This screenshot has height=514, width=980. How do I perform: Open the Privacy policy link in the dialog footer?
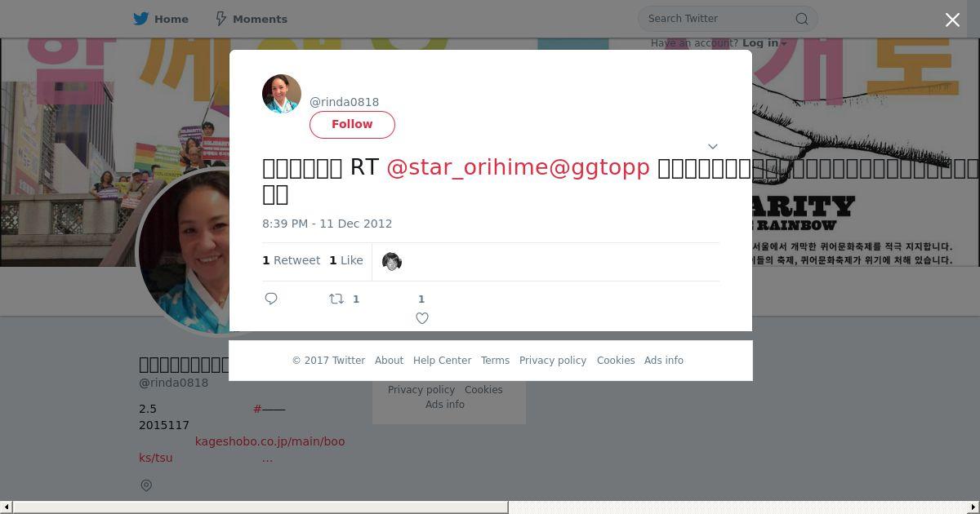click(553, 361)
